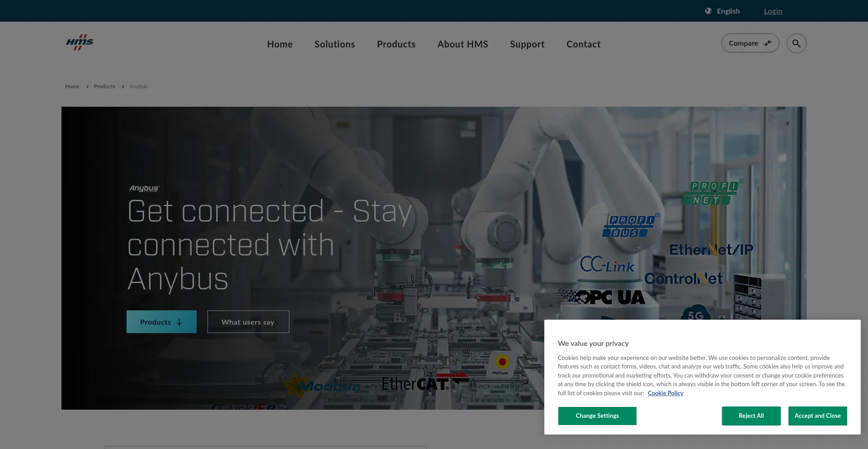Click the 'We value your privacy' heading
Screen dimensions: 868x449
(593, 343)
